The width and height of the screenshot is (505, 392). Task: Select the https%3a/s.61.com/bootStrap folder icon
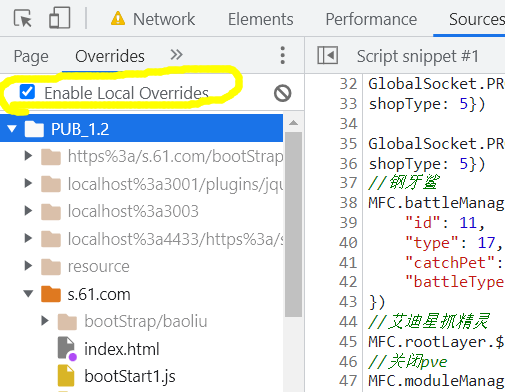point(51,157)
